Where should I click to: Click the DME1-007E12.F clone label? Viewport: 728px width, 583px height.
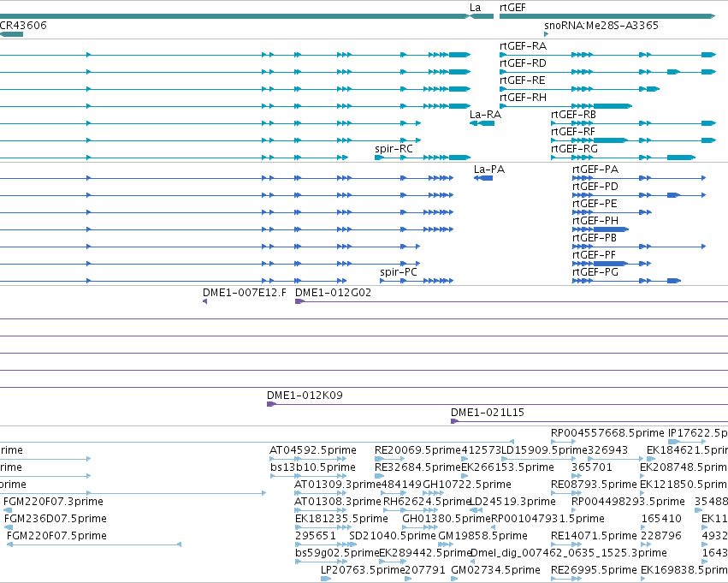245,293
